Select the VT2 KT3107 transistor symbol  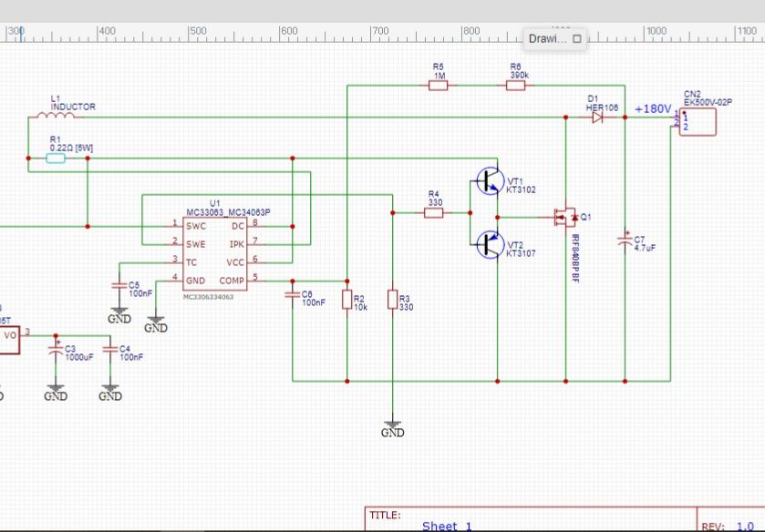[x=490, y=244]
